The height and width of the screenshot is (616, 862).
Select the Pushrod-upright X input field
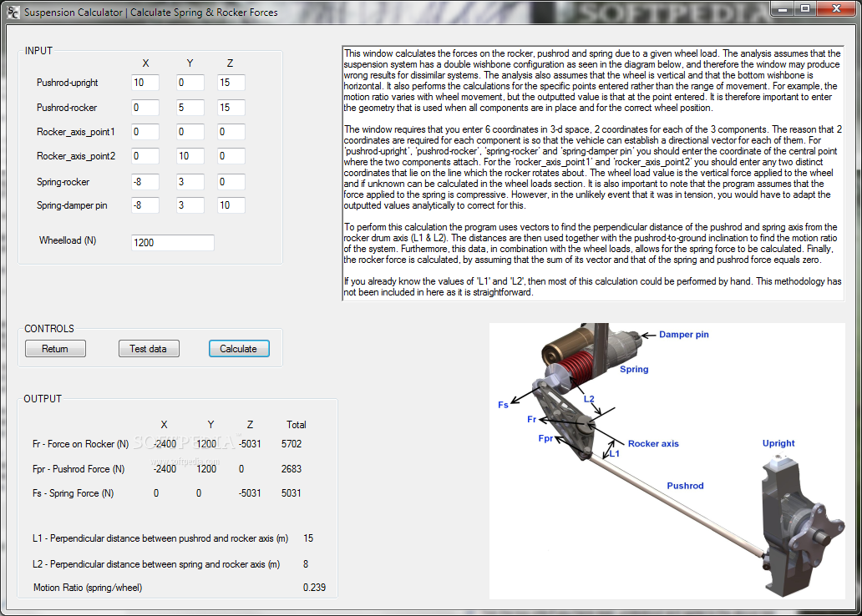point(145,83)
